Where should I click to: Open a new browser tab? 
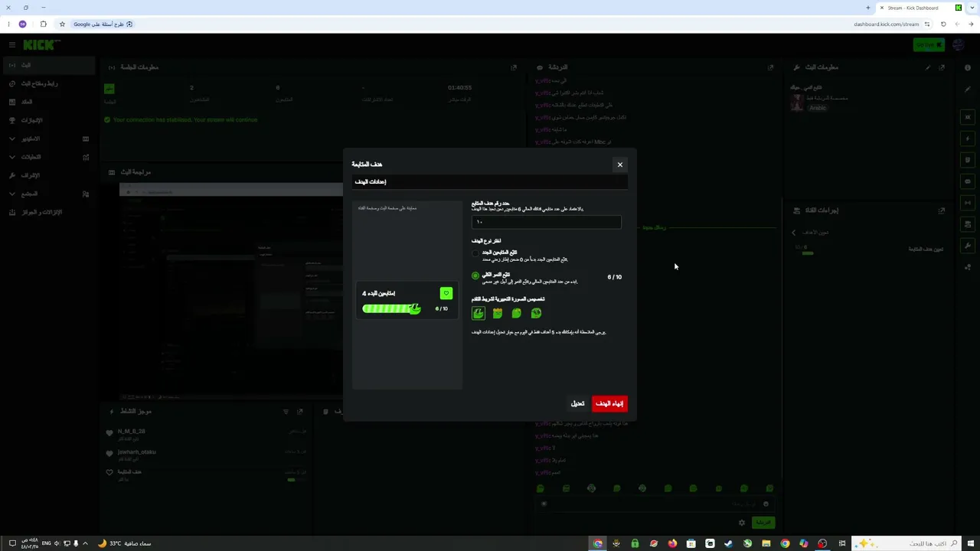coord(868,8)
